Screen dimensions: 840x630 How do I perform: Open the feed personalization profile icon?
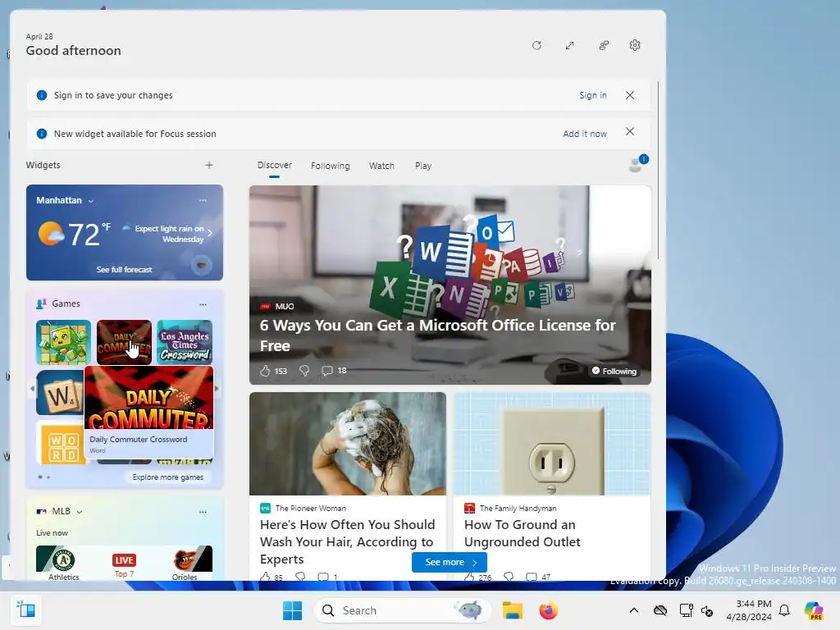pos(637,164)
